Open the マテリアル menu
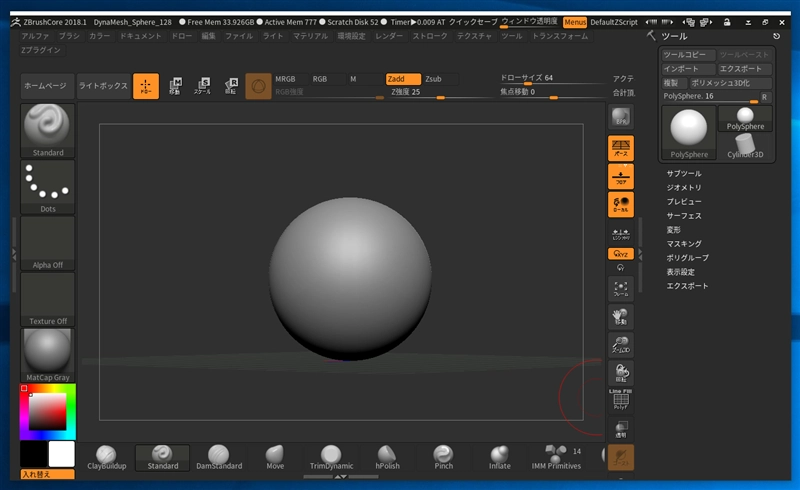800x490 pixels. 311,36
